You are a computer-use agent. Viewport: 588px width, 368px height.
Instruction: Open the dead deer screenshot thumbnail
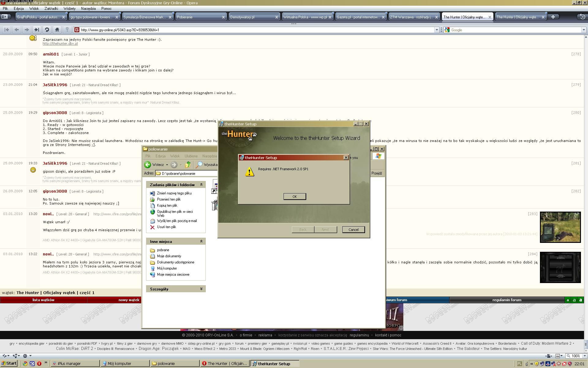click(x=560, y=227)
